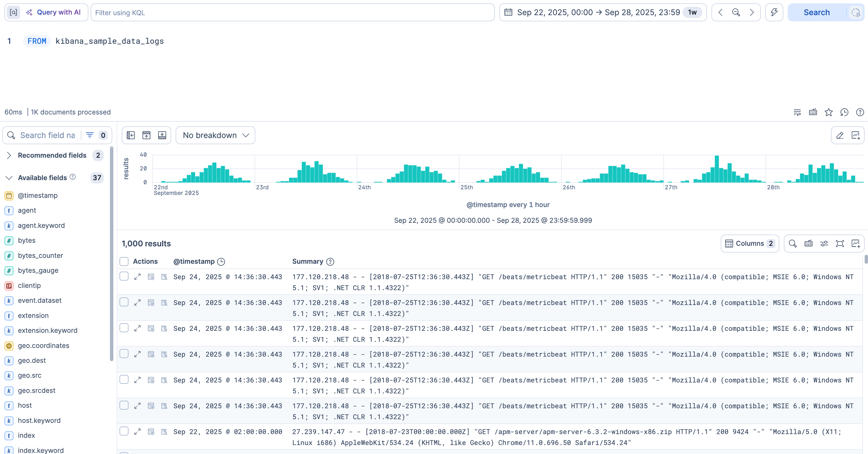Screen dimensions: 868x454
Task: Open table display options
Action: (824, 243)
